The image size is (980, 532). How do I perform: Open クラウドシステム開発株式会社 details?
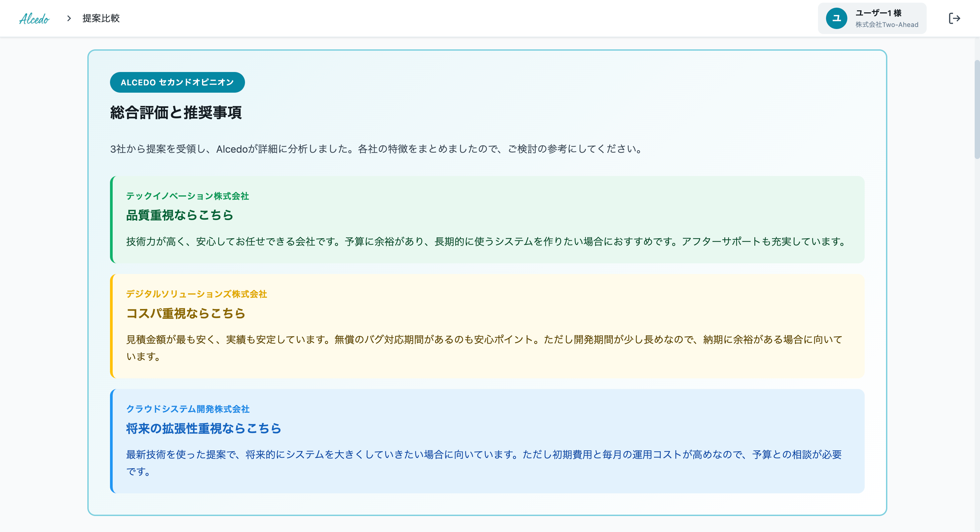click(188, 409)
